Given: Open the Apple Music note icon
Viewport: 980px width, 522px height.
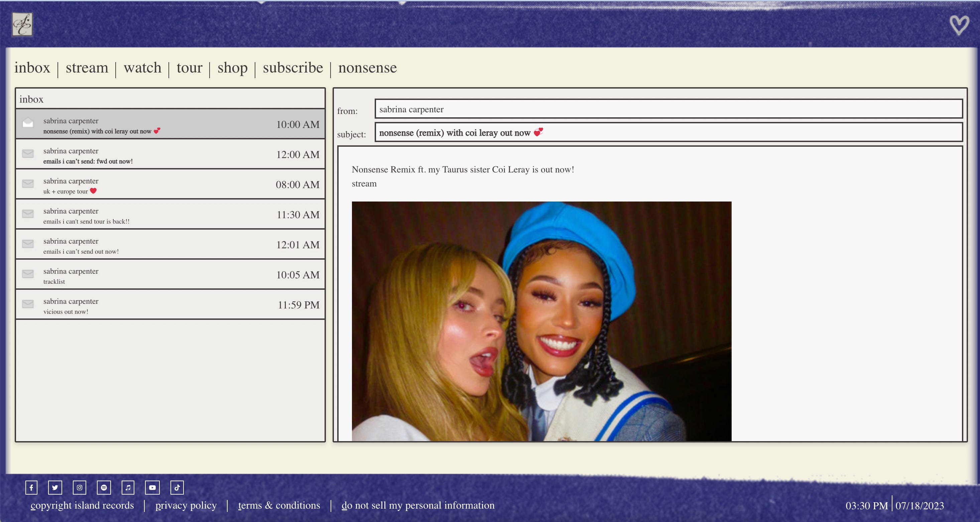Looking at the screenshot, I should pos(128,487).
